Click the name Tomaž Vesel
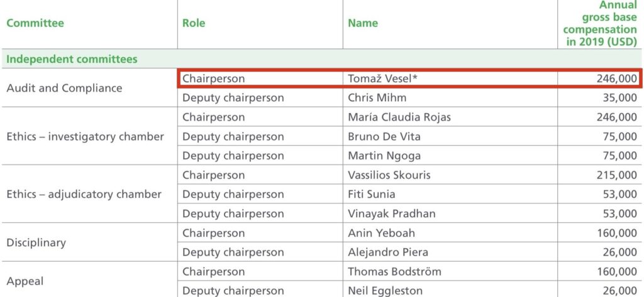This screenshot has width=644, height=297. click(x=382, y=78)
